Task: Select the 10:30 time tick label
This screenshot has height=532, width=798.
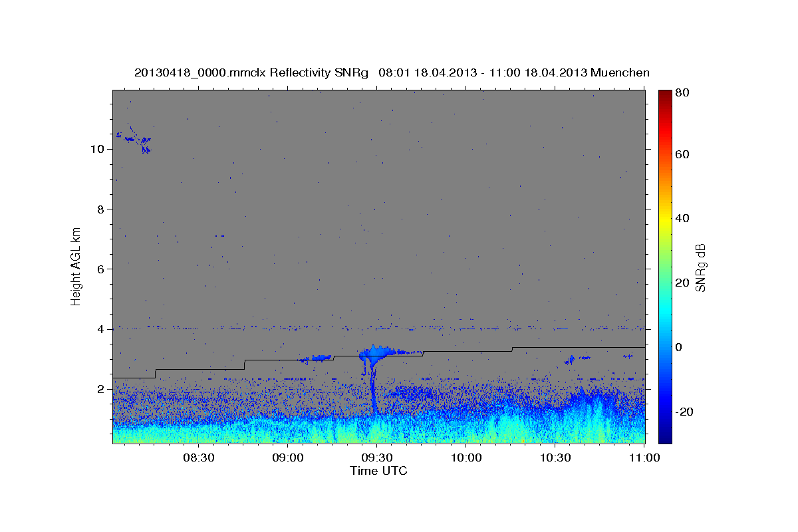Action: 556,458
